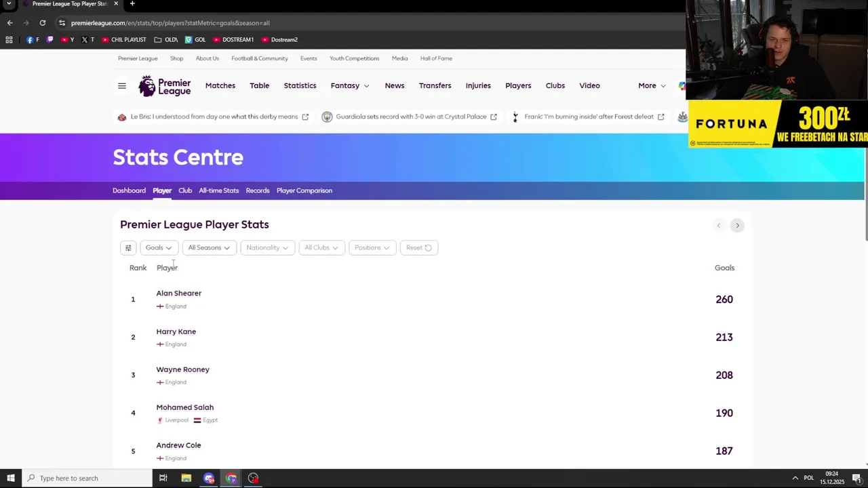Expand the Goals stat dropdown
The width and height of the screenshot is (868, 488).
(159, 248)
